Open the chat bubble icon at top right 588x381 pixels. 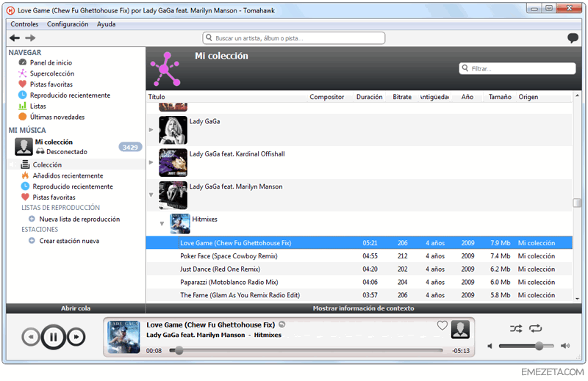(x=573, y=38)
